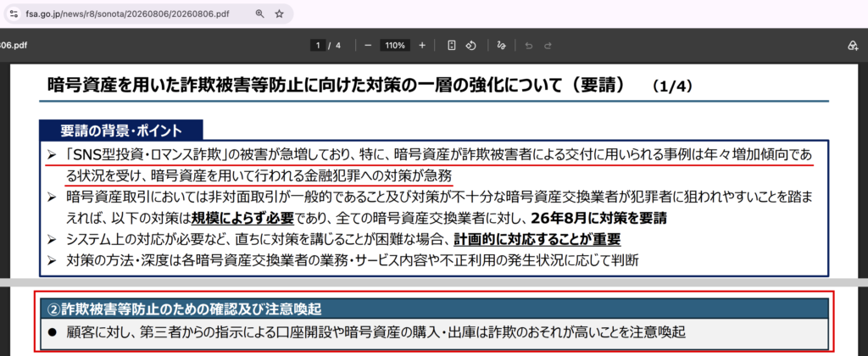
Task: Edit the 110% zoom level field
Action: [x=395, y=46]
